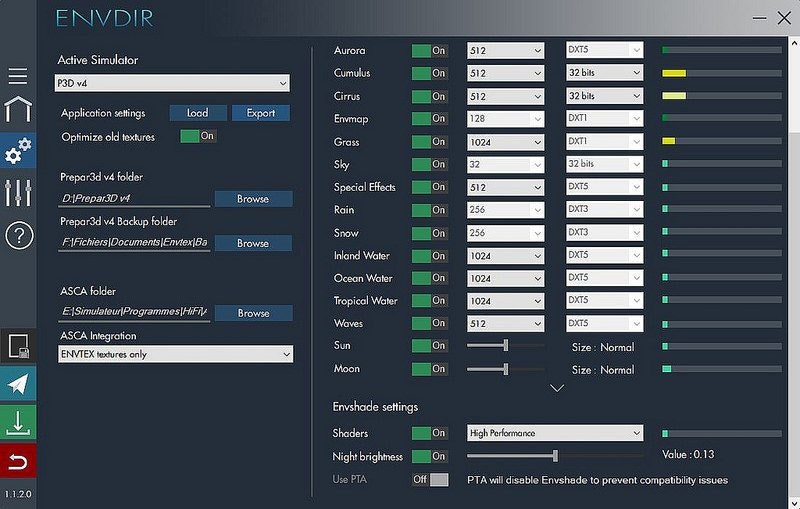Click the green download icon
This screenshot has width=800, height=509.
[18, 422]
